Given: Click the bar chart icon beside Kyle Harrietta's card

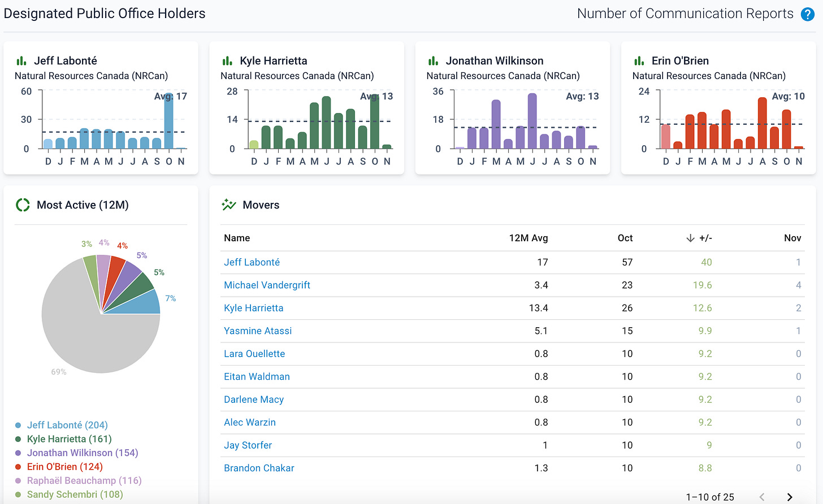Looking at the screenshot, I should coord(227,60).
